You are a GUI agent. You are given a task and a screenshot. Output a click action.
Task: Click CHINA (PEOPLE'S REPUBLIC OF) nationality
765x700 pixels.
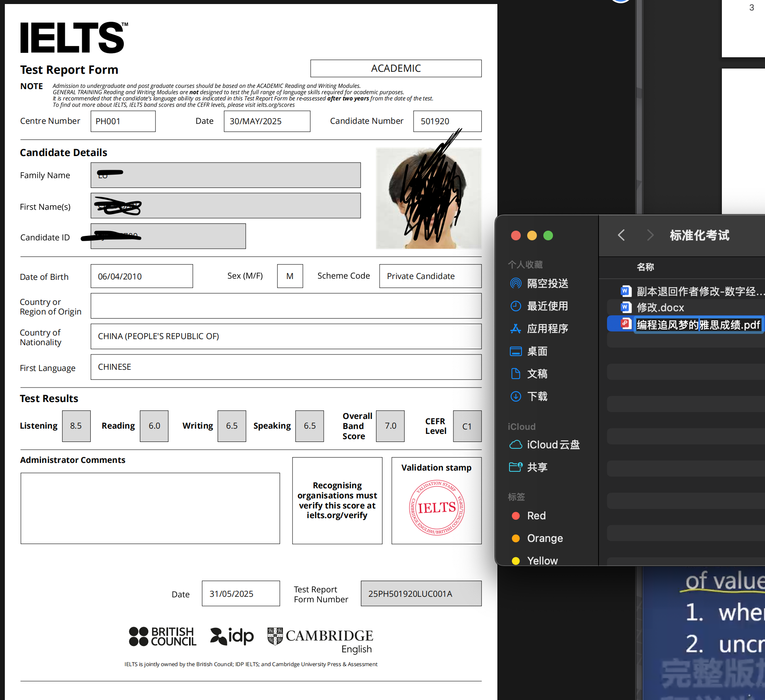(286, 336)
